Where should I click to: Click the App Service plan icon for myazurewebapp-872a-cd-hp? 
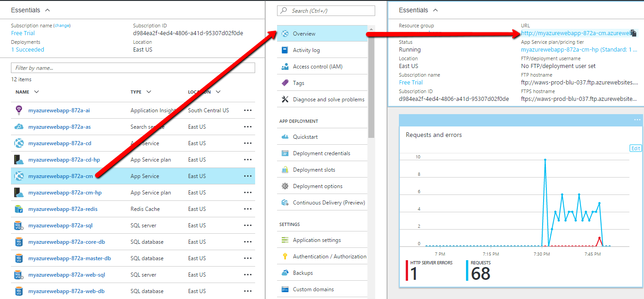19,160
